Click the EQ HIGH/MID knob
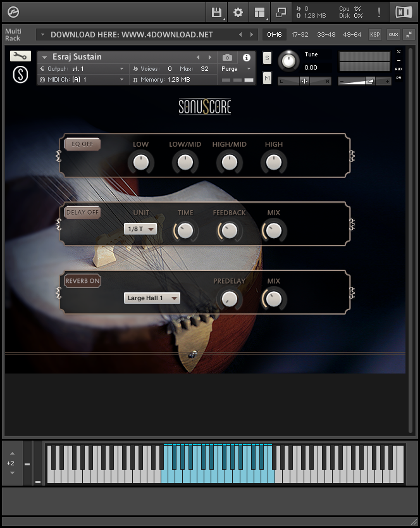 pos(230,162)
